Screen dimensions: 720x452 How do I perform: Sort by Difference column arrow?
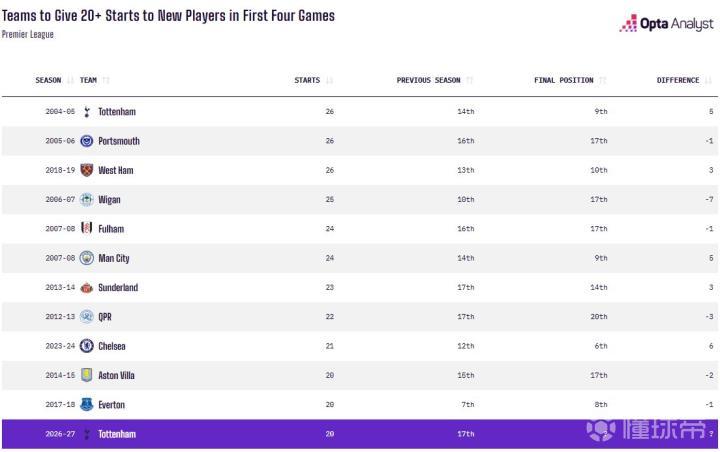[708, 80]
